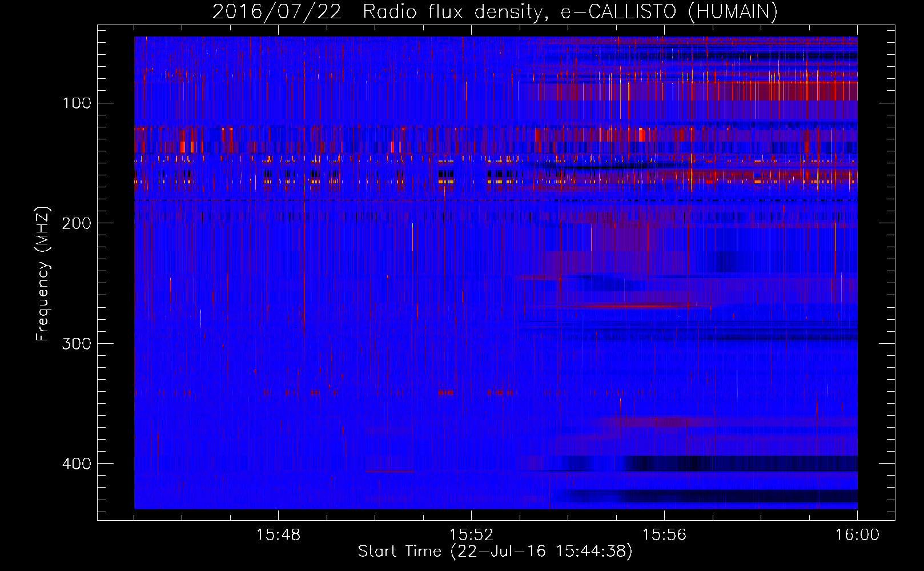
Task: Click the 'Start Time (22-Jul-16 15:44:38)' label
Action: [x=495, y=552]
